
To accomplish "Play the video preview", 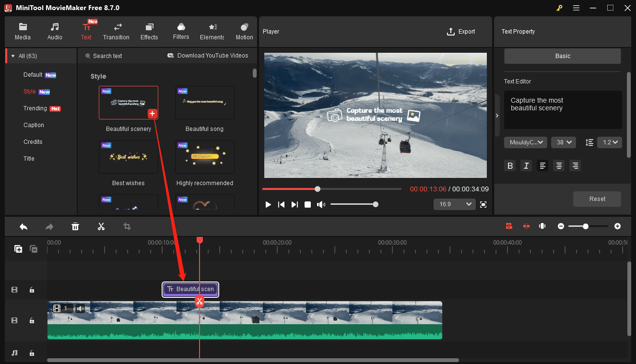I will pos(268,204).
